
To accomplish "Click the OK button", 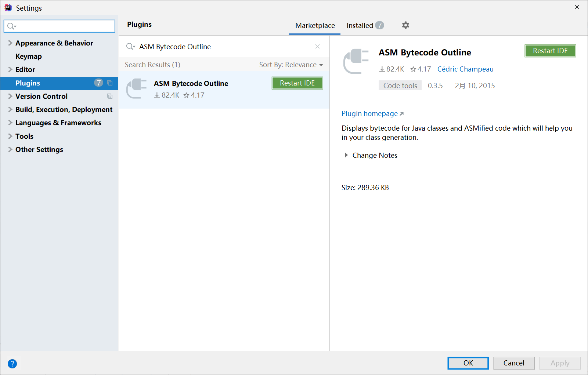I will coord(468,363).
